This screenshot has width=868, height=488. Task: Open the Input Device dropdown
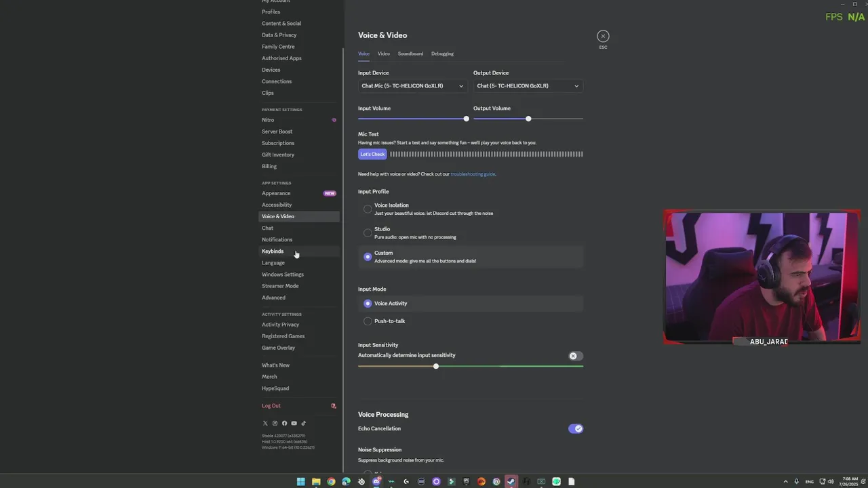[413, 86]
